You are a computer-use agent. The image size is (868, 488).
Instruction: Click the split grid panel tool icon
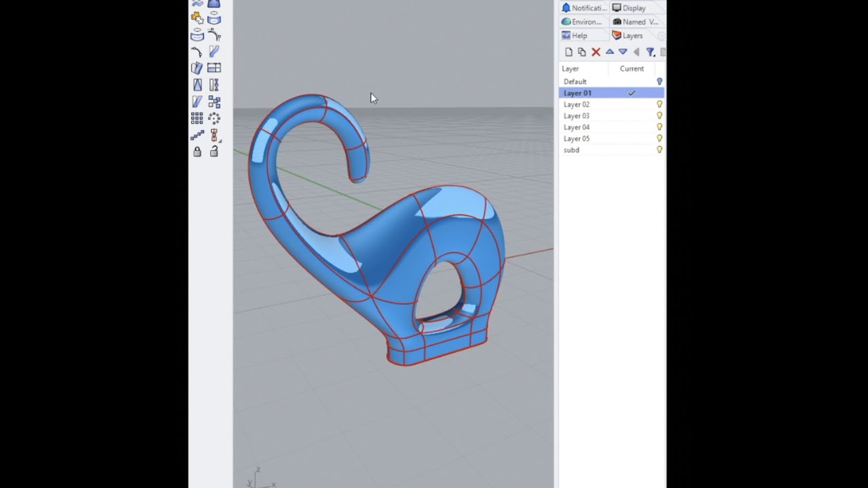tap(214, 68)
